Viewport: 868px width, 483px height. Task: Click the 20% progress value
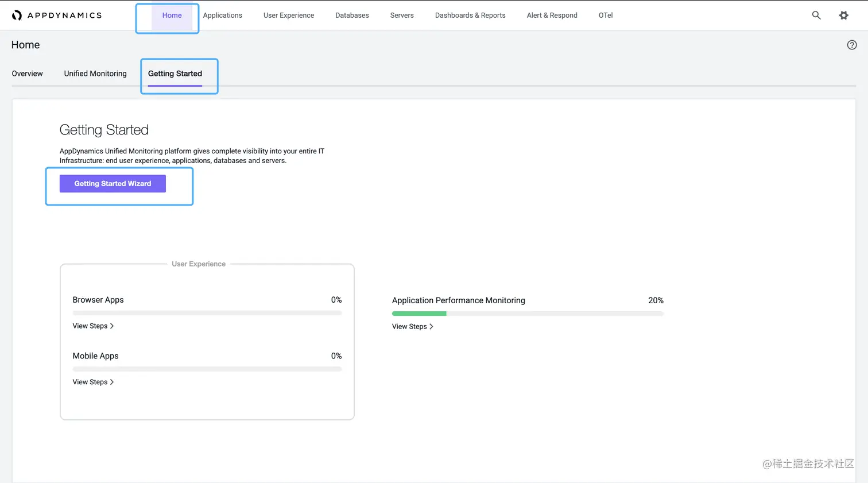pos(656,300)
